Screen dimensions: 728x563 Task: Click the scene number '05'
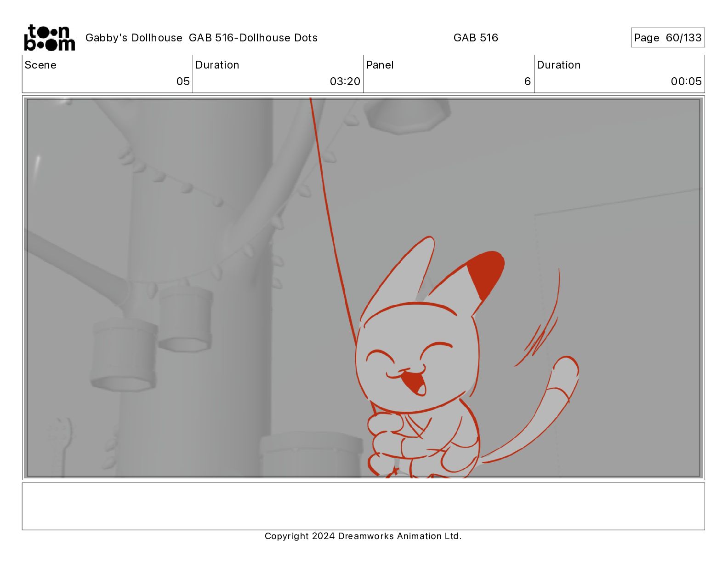tap(183, 81)
